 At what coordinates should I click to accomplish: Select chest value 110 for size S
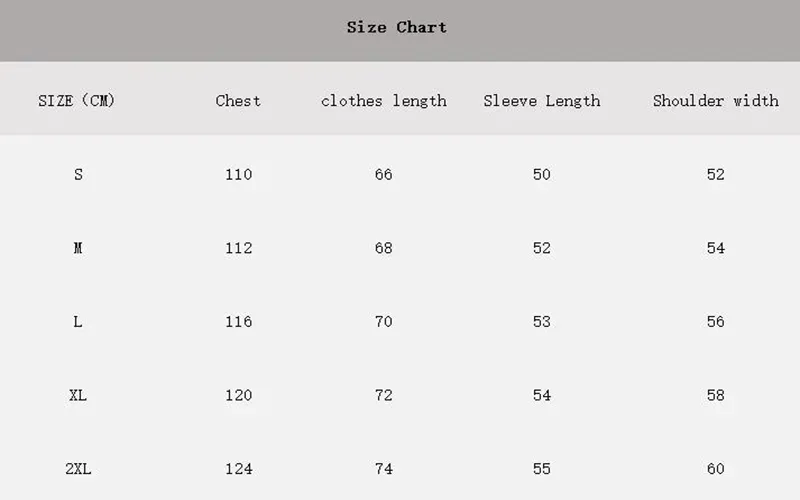click(239, 174)
